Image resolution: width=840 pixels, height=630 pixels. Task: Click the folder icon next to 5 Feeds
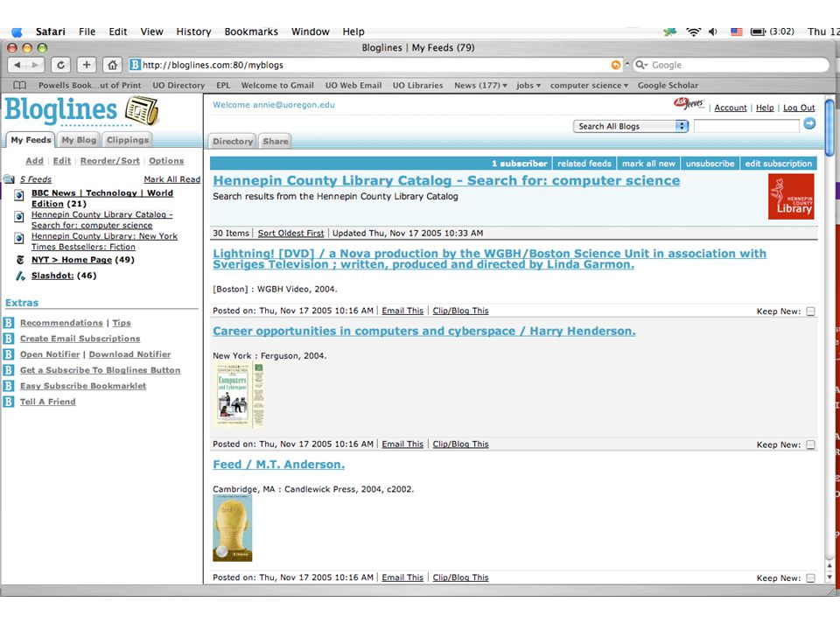pos(9,178)
